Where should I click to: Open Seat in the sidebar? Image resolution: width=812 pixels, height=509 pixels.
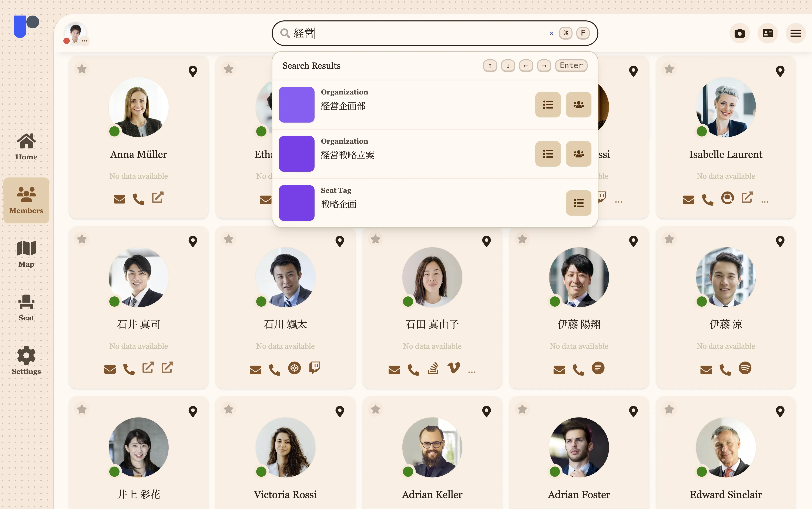point(26,308)
